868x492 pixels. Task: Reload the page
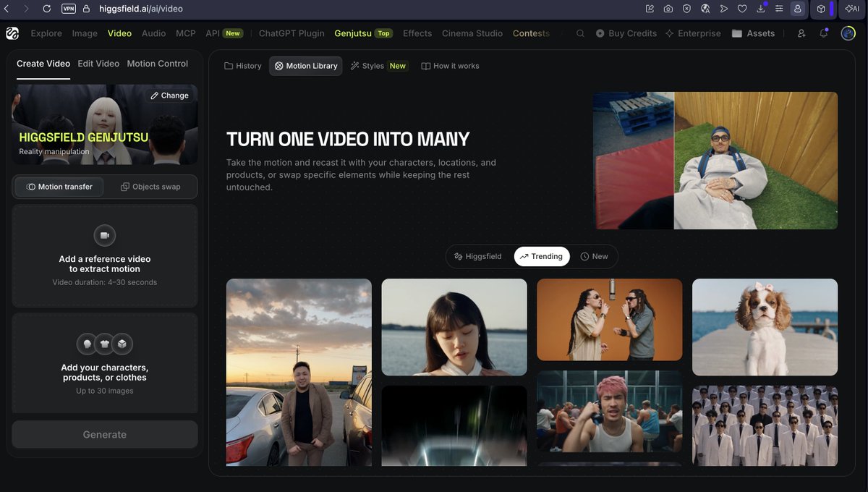click(x=47, y=9)
